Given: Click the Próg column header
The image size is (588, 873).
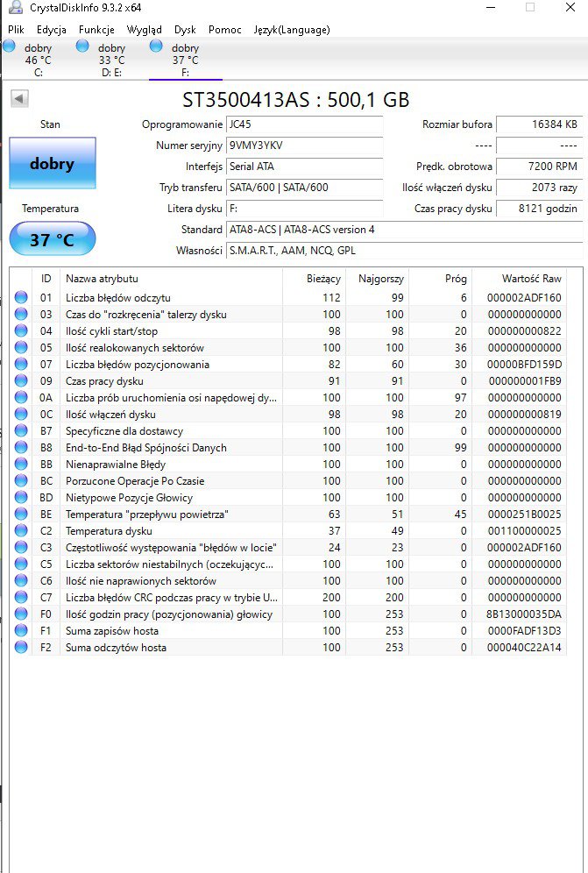Looking at the screenshot, I should coord(440,279).
